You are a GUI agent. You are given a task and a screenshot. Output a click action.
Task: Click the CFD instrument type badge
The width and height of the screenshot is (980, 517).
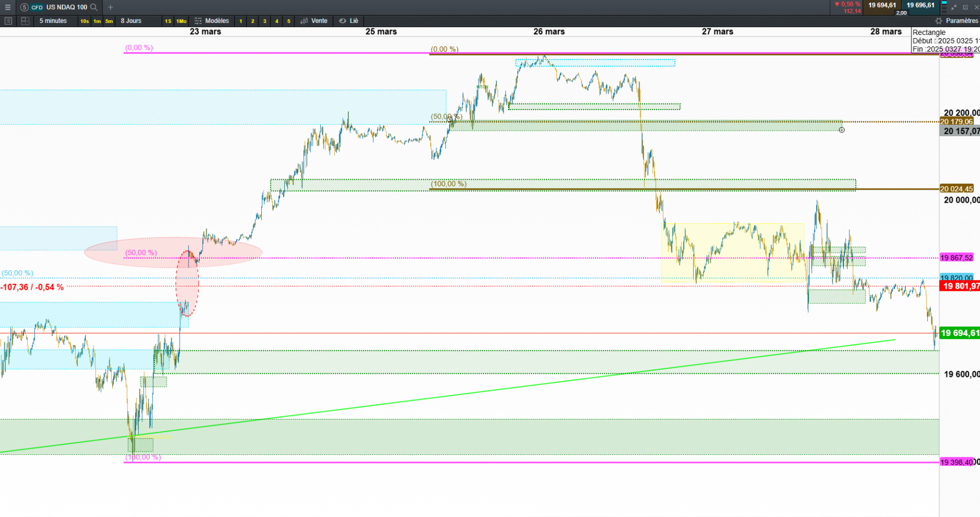click(x=37, y=7)
